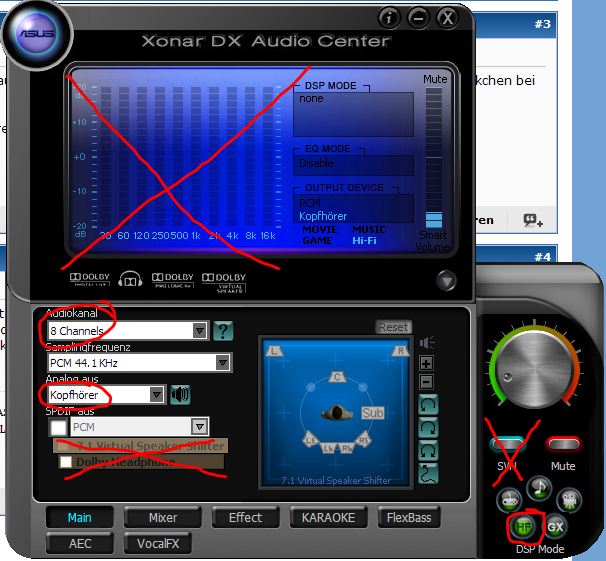Collapse panel with round down-arrow button
Screen dimensions: 606x561
pos(446,280)
